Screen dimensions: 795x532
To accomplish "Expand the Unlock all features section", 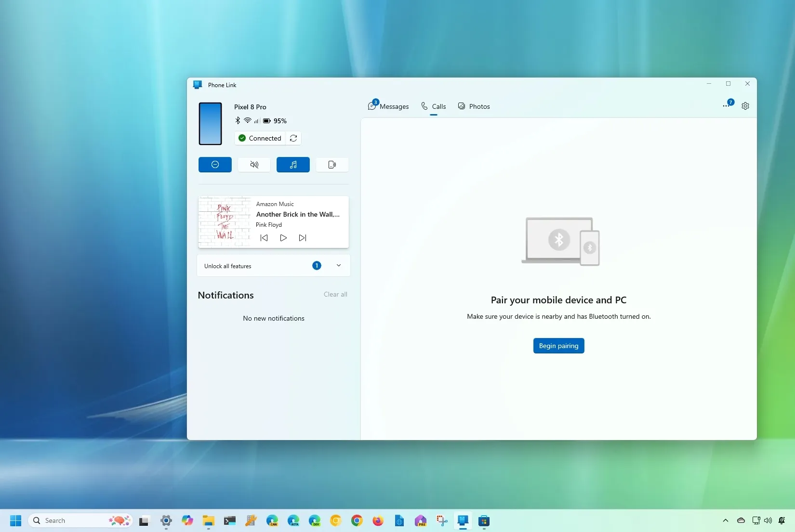I will point(339,265).
